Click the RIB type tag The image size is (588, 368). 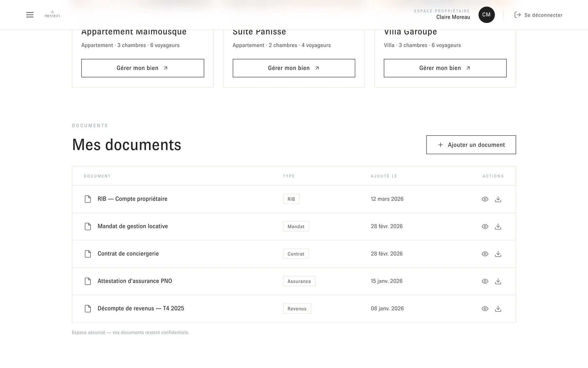pyautogui.click(x=291, y=199)
